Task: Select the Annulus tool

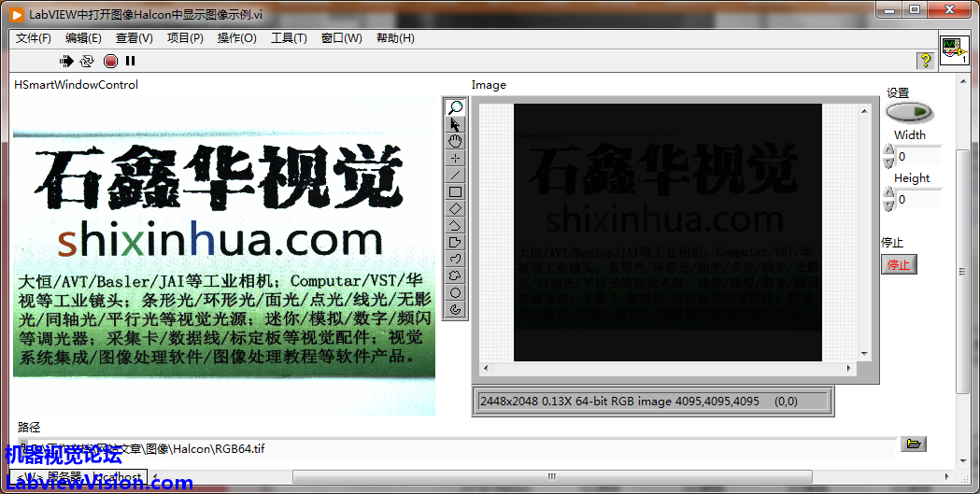Action: click(x=455, y=310)
